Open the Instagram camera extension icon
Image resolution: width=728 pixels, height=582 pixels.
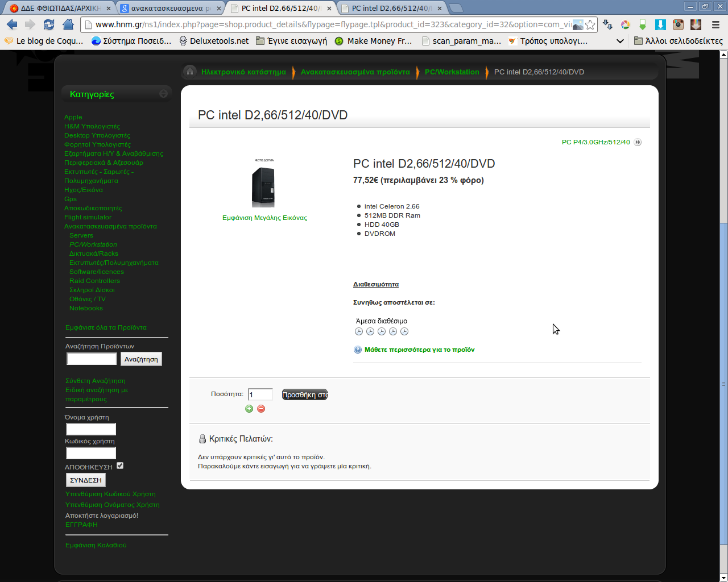point(678,24)
